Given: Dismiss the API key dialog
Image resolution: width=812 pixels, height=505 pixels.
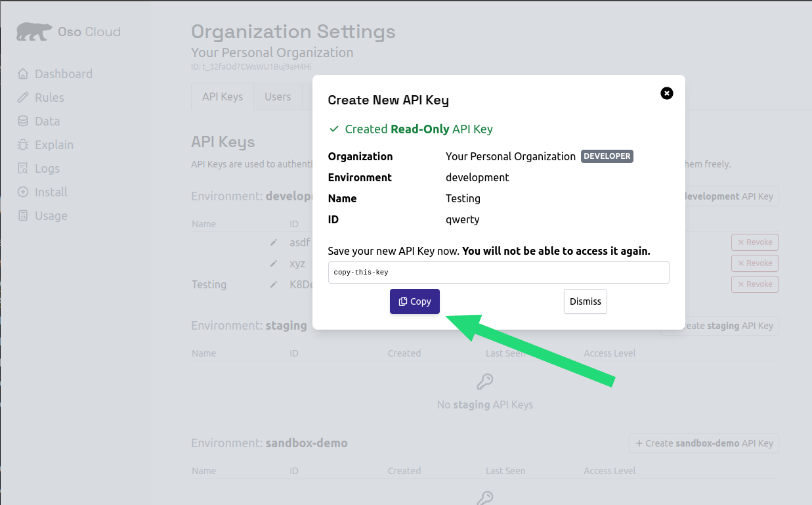Looking at the screenshot, I should point(586,301).
